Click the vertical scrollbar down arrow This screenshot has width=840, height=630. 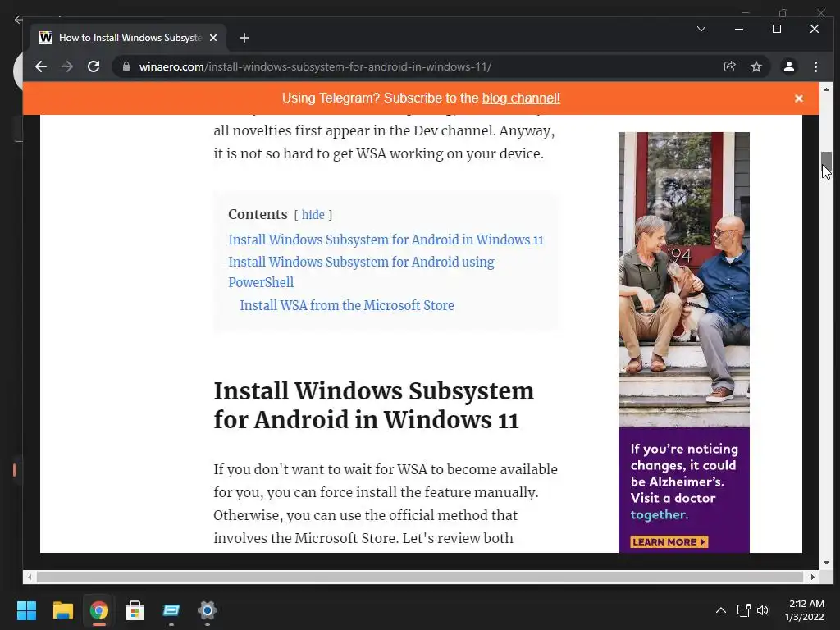[x=826, y=563]
